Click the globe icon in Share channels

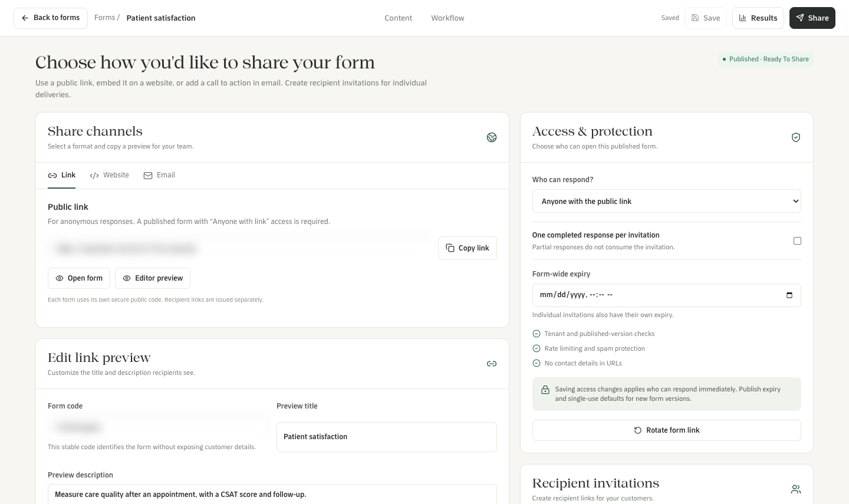(492, 137)
